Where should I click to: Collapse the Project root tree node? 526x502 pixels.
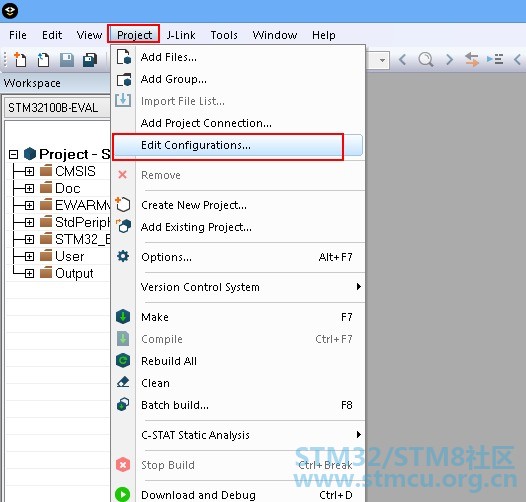click(13, 154)
